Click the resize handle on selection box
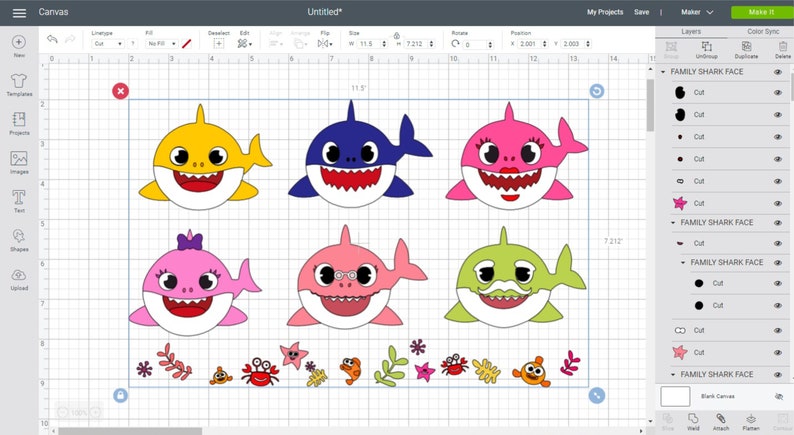Screen dimensions: 794x435 (597, 396)
